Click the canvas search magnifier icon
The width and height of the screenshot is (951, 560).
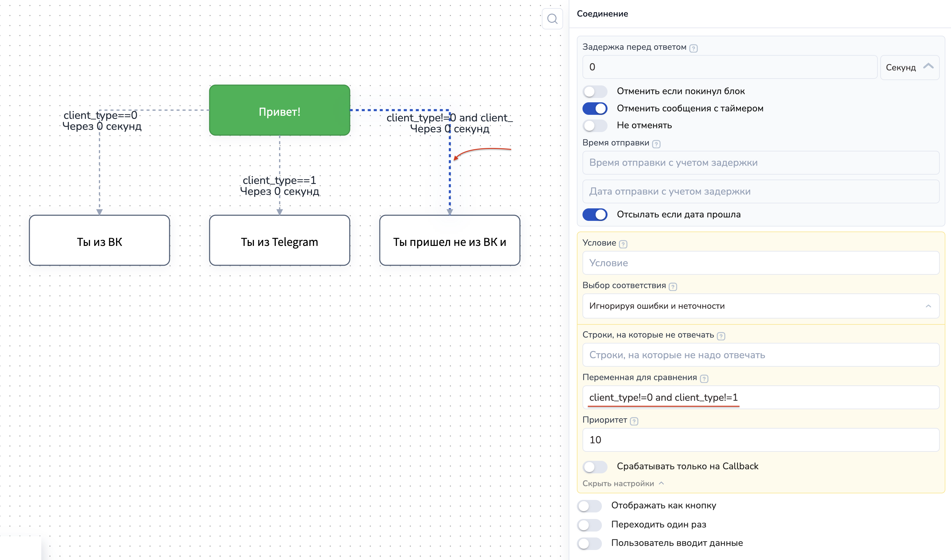click(x=552, y=19)
